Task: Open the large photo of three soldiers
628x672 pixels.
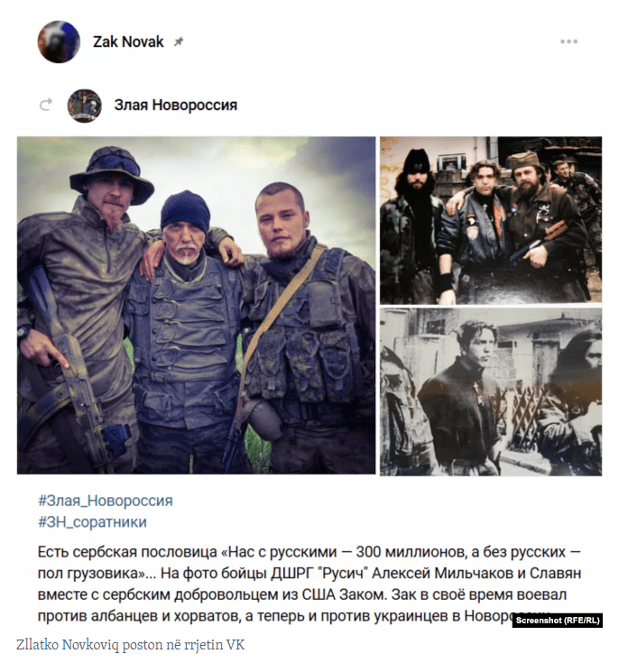Action: [x=197, y=305]
